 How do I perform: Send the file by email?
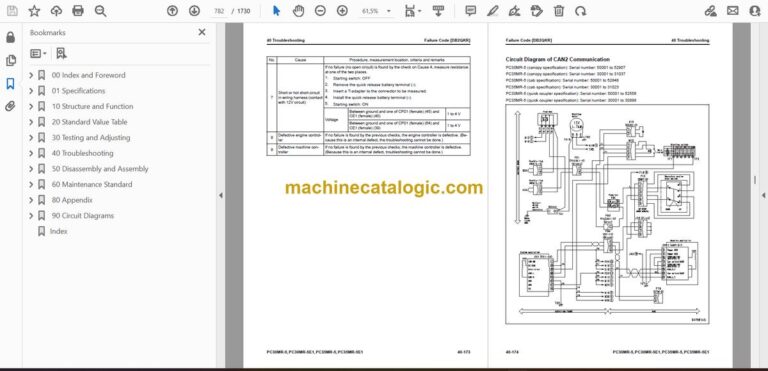point(733,11)
